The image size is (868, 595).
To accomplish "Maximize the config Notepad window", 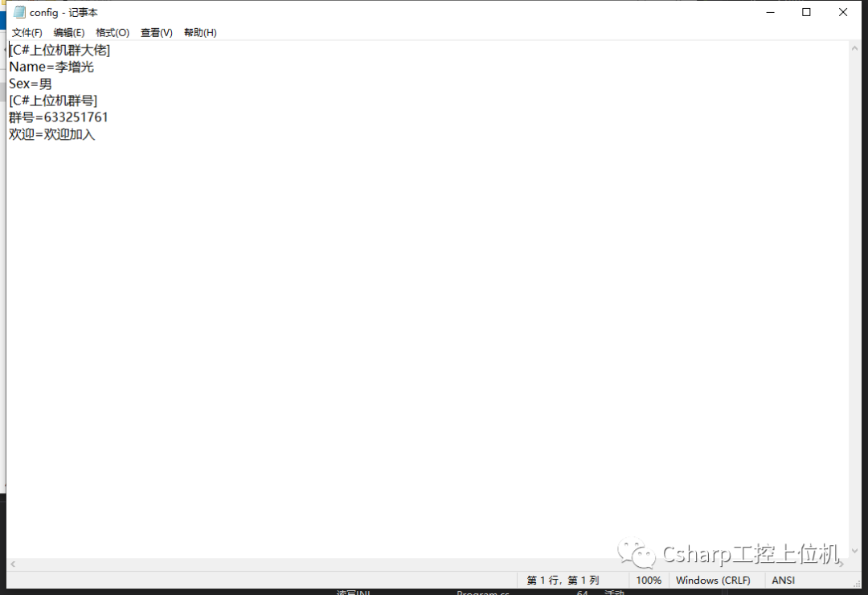I will click(806, 12).
